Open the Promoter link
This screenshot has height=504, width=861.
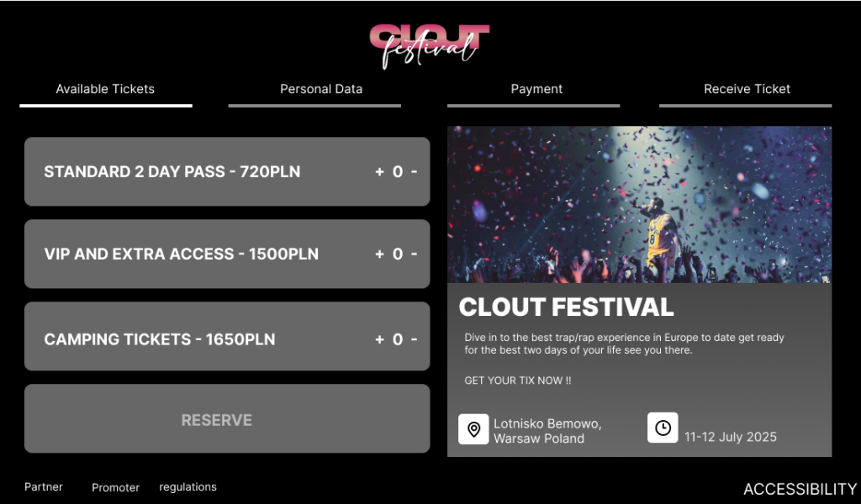[115, 488]
